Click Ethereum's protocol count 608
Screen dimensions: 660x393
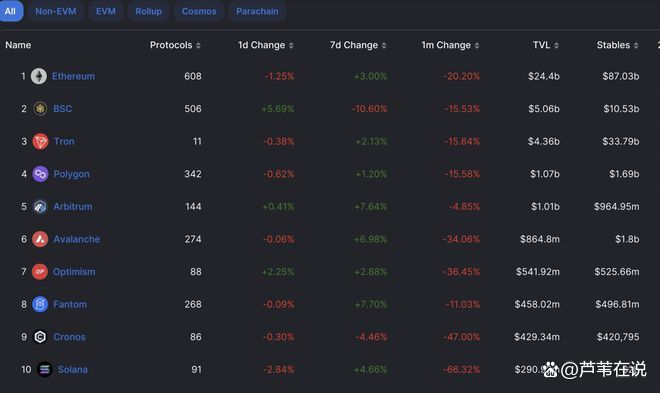tap(193, 76)
